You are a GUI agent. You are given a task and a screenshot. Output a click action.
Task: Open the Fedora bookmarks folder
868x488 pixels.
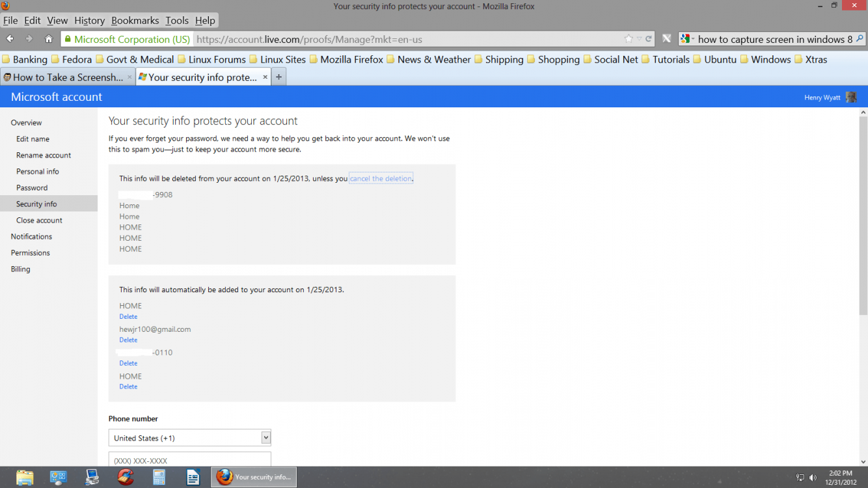click(x=72, y=59)
